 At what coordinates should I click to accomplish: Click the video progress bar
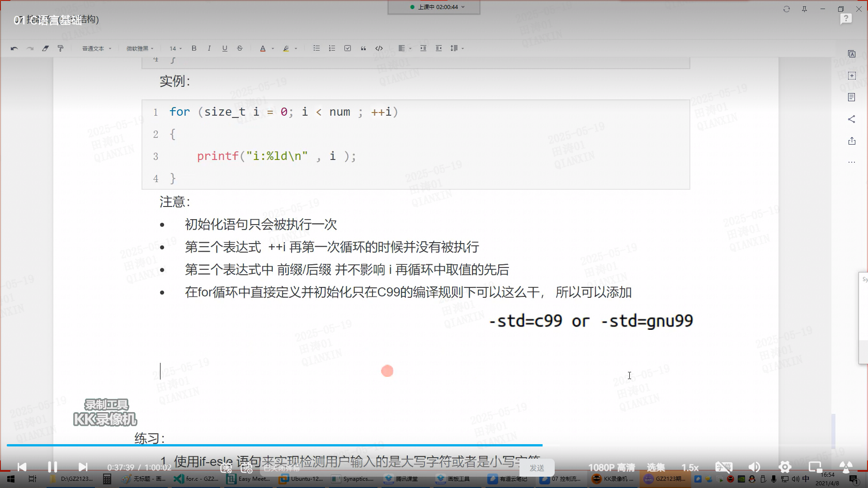(x=316, y=445)
